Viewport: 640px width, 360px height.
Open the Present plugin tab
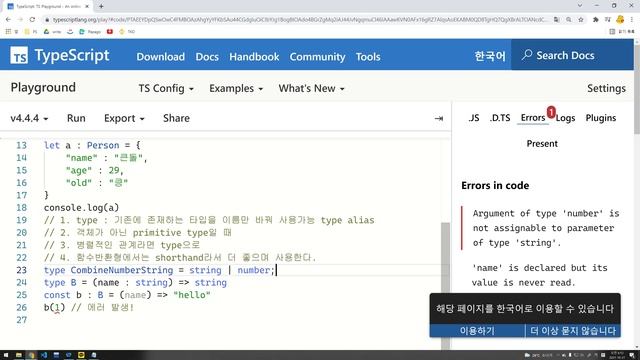pos(542,144)
